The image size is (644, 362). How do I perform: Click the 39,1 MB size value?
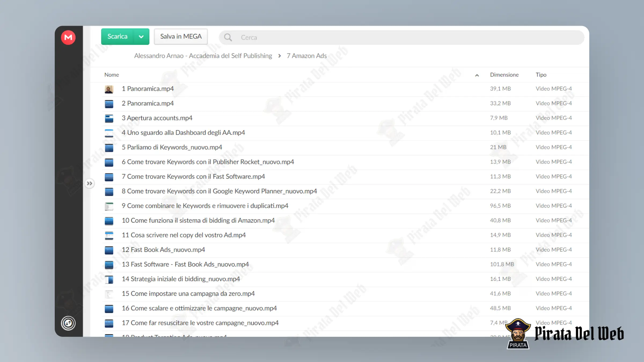500,88
